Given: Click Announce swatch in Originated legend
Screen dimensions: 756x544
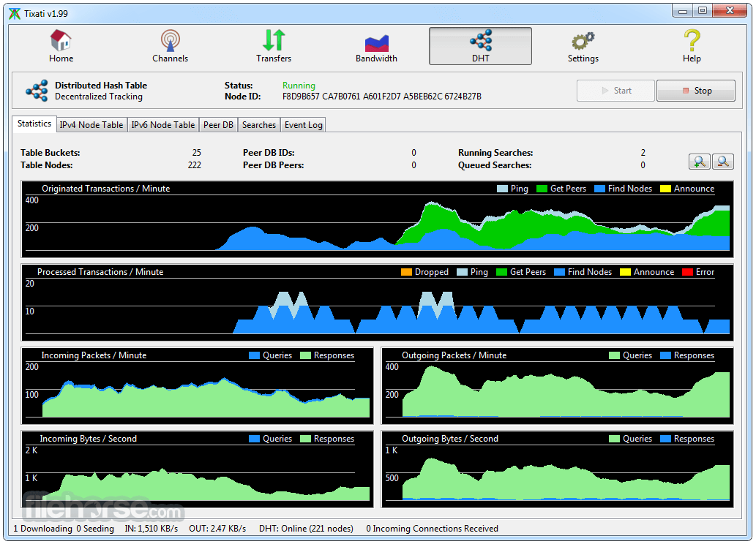Looking at the screenshot, I should tap(665, 189).
